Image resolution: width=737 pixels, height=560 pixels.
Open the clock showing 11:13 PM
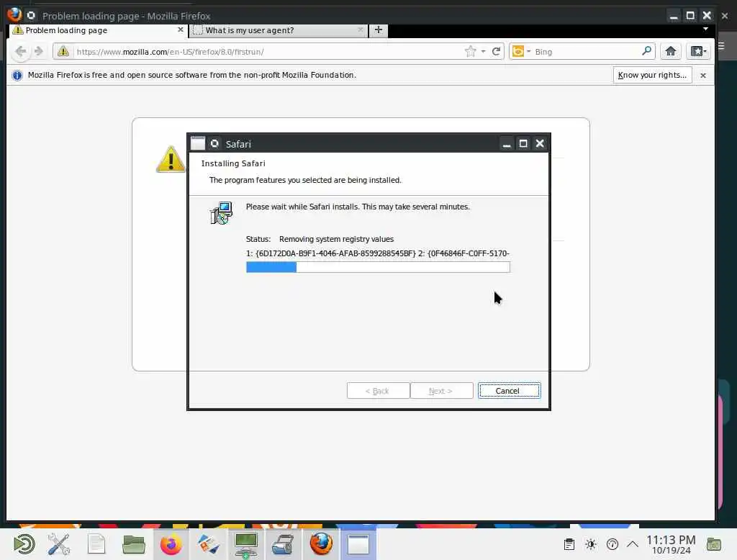(671, 544)
